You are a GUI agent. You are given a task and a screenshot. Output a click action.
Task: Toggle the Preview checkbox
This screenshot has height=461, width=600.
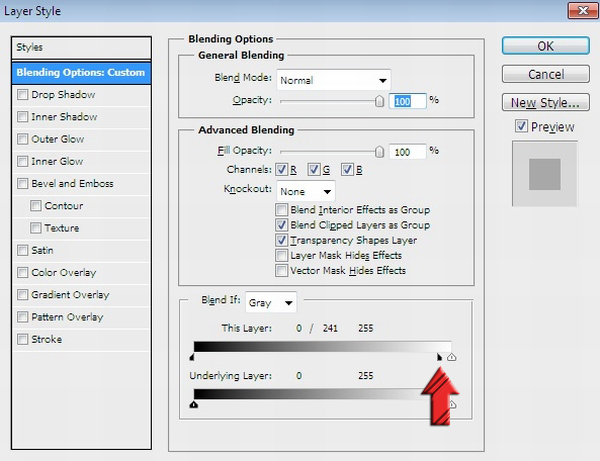click(521, 126)
